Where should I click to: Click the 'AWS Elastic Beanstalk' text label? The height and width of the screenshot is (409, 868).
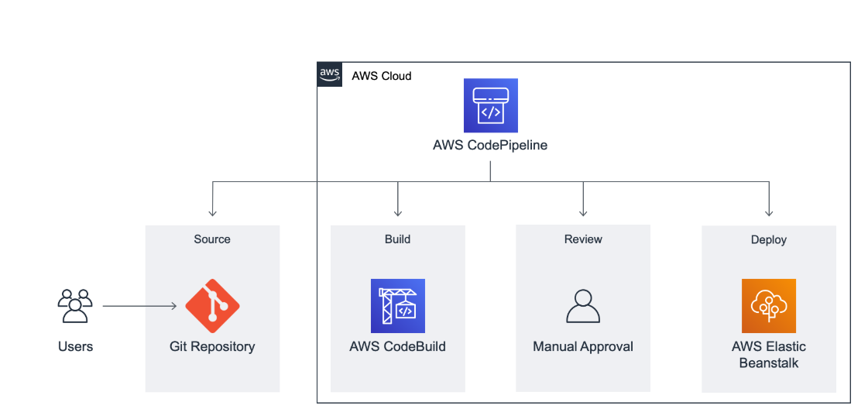click(x=769, y=356)
